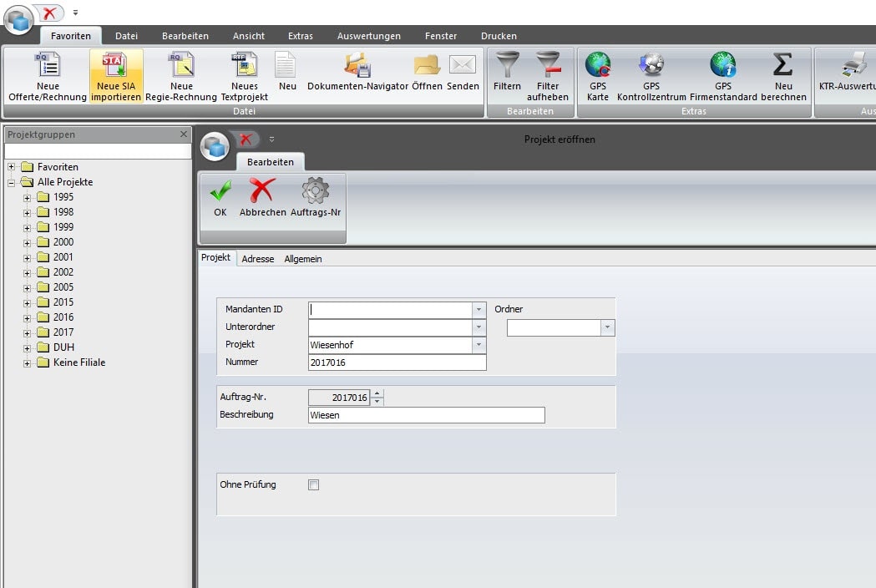Open Auftrags-Nr gear settings

pyautogui.click(x=316, y=198)
